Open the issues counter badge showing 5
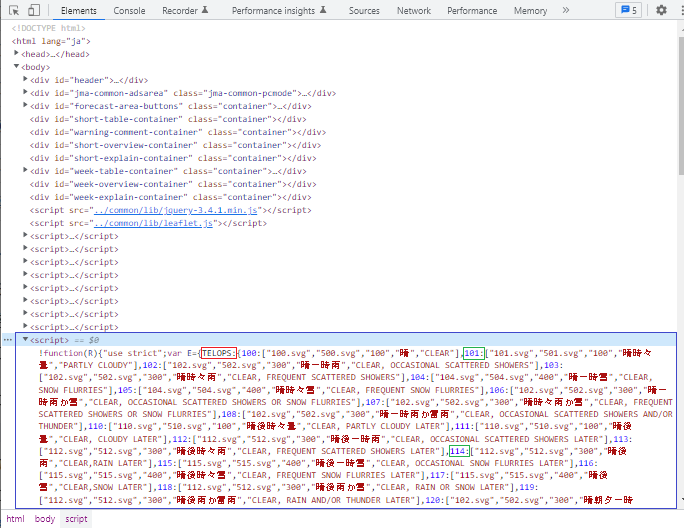The image size is (684, 528). click(629, 10)
